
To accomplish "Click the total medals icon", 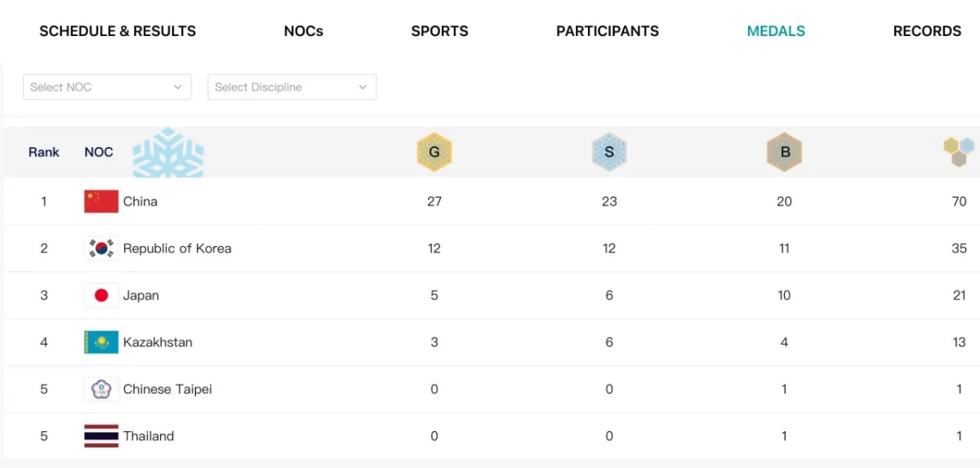I will click(x=959, y=152).
